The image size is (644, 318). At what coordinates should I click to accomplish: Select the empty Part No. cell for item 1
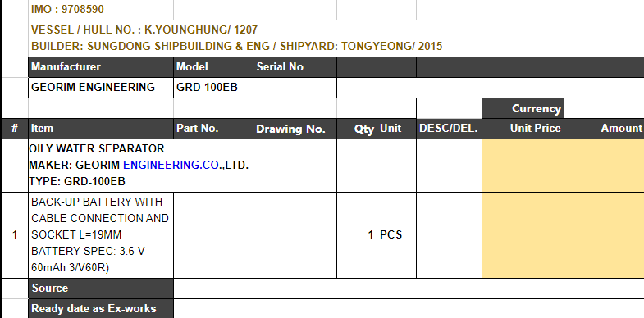pyautogui.click(x=213, y=235)
